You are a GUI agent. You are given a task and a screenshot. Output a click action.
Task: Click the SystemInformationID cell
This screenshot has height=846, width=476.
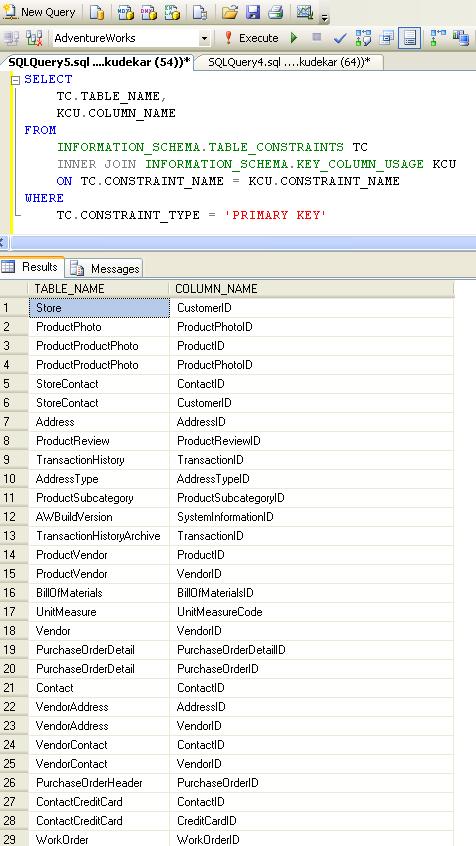click(x=311, y=517)
